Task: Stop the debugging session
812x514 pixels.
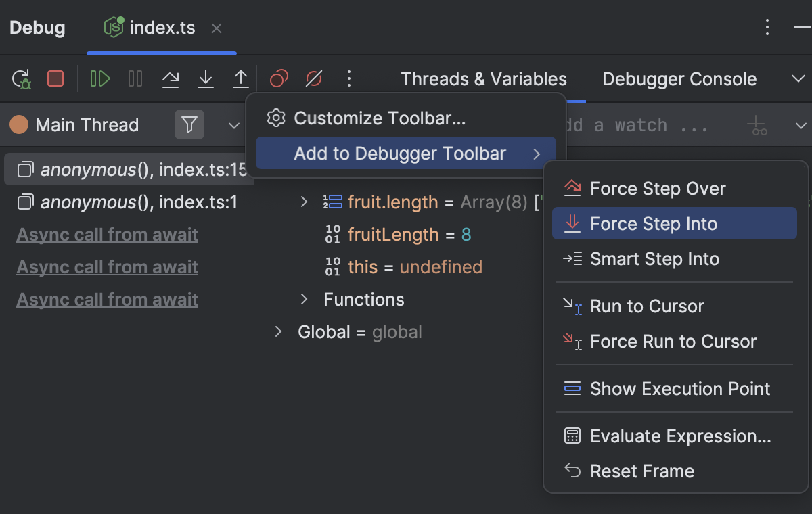Action: coord(55,79)
